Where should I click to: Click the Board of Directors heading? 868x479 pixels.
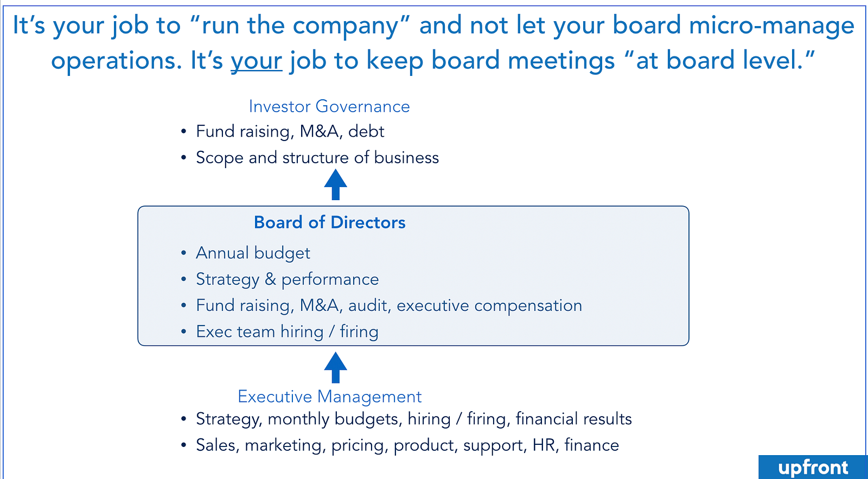tap(329, 222)
